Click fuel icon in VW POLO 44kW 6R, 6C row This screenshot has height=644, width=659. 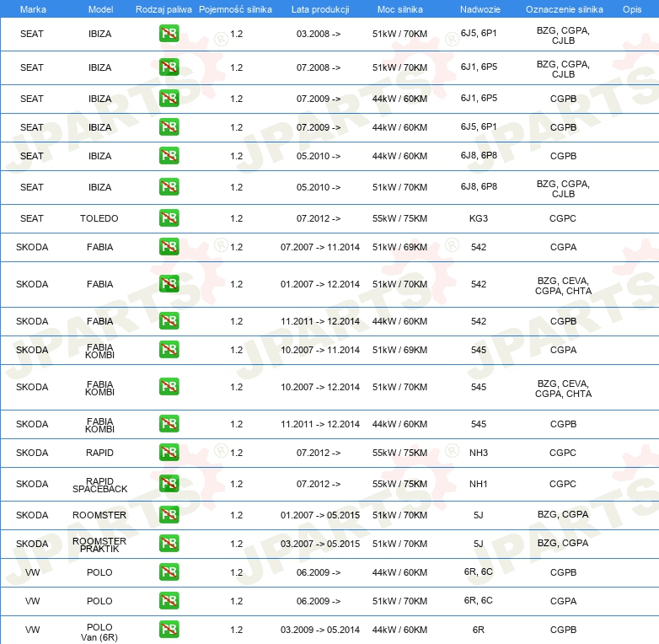169,572
